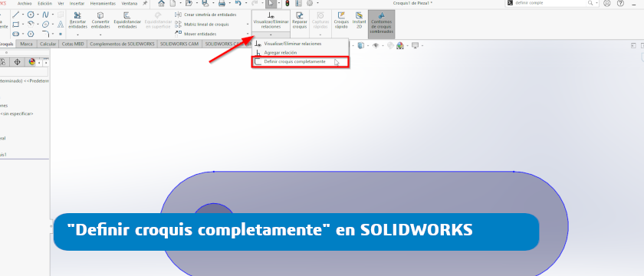Open dropdown arrow next to Circle tool
This screenshot has width=644, height=276.
click(x=38, y=15)
